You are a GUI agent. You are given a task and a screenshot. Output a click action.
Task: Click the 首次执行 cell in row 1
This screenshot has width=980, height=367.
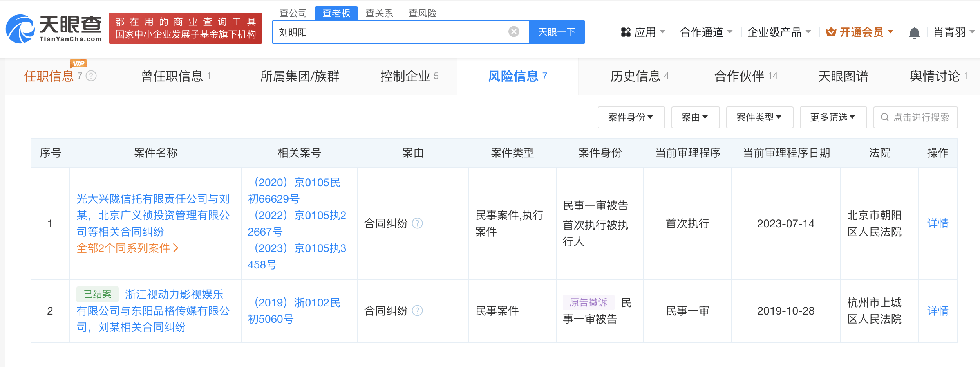tap(687, 223)
